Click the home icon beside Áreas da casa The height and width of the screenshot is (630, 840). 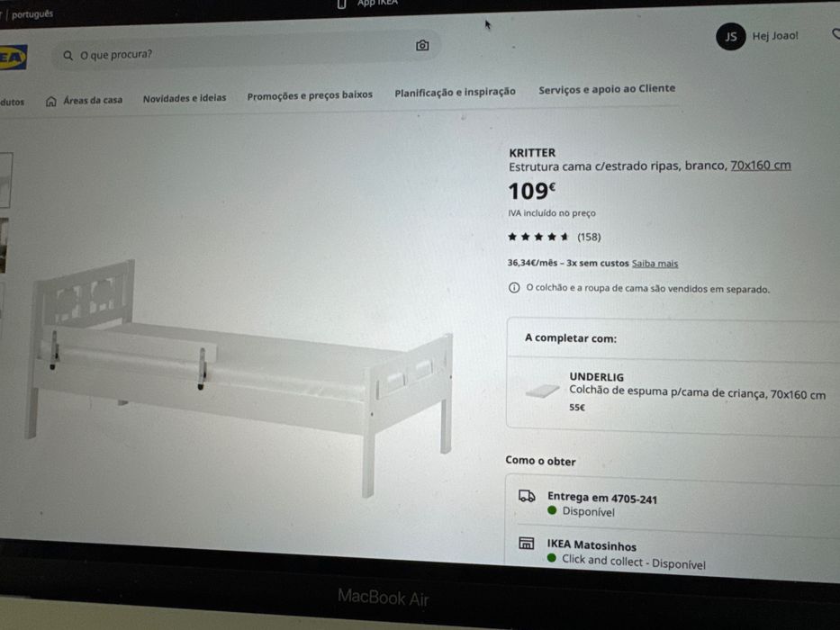click(x=51, y=101)
